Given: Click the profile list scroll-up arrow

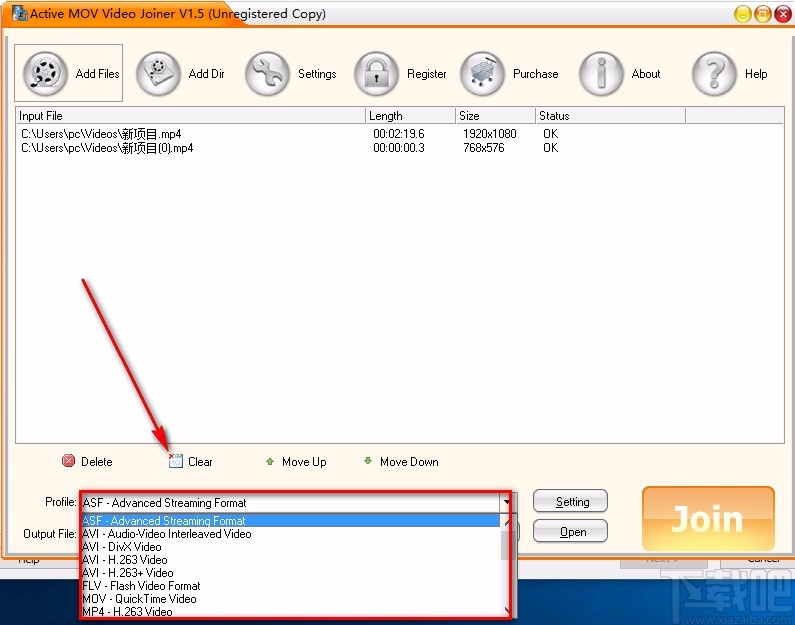Looking at the screenshot, I should coord(507,522).
